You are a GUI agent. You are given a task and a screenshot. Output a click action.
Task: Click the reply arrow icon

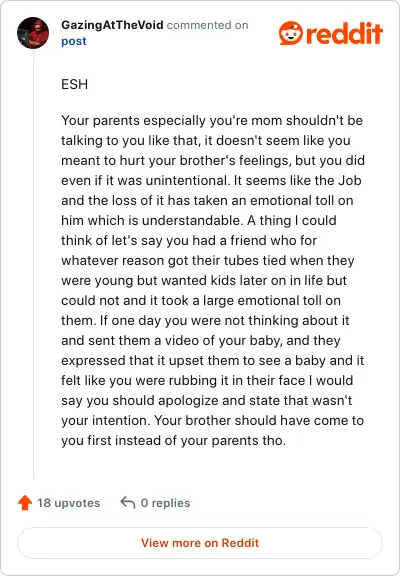point(128,502)
